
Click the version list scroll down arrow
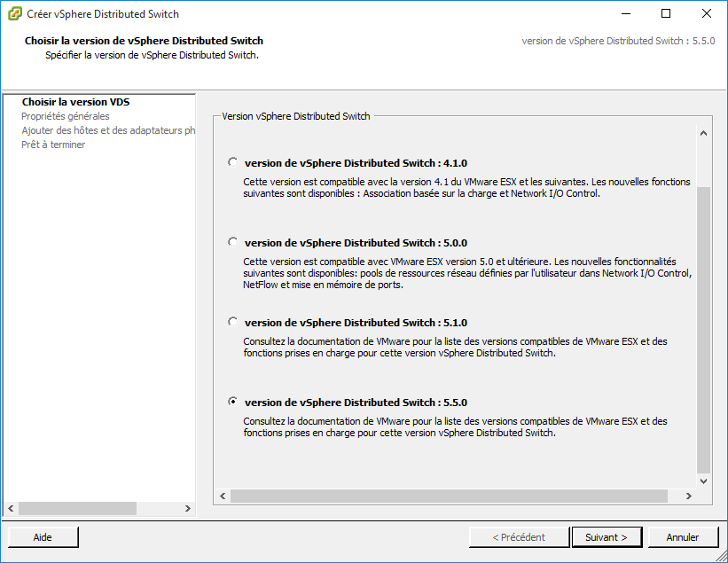click(704, 481)
